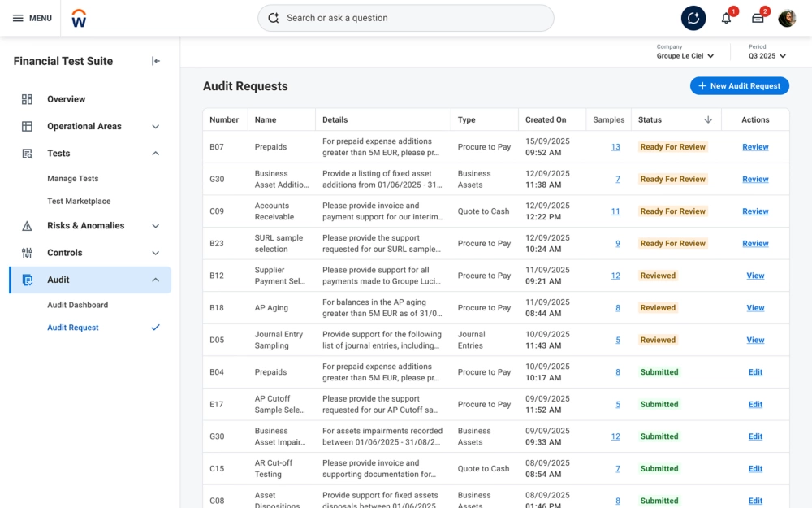
Task: Open the hamburger MENU
Action: pos(32,18)
